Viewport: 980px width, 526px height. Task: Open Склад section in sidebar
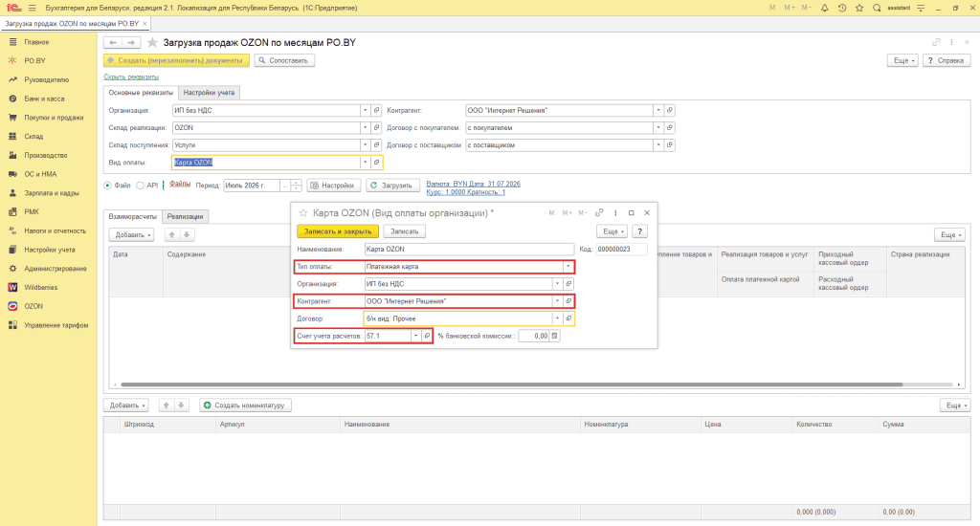click(x=33, y=136)
